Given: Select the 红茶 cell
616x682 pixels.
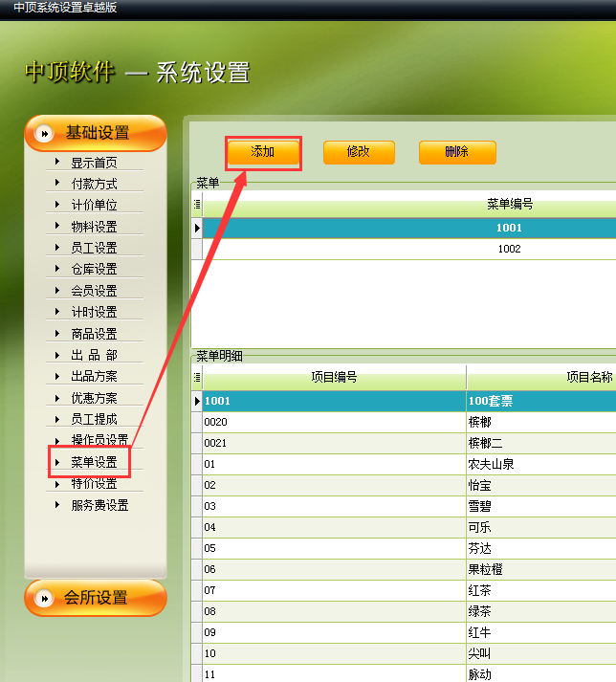Looking at the screenshot, I should click(x=541, y=590).
